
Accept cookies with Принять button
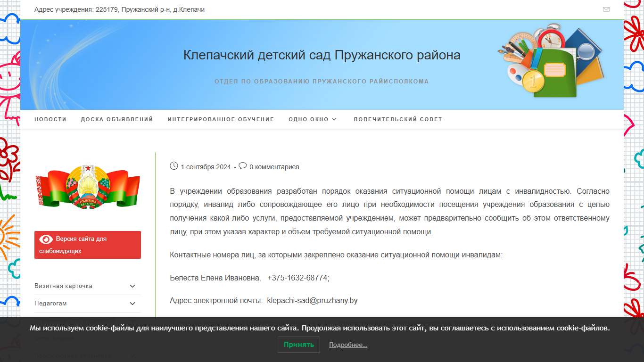tap(299, 345)
